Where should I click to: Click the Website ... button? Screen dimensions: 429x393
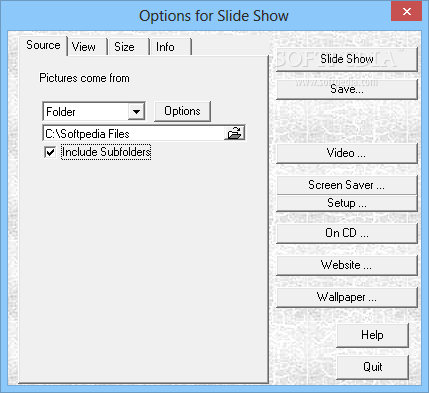tap(347, 265)
